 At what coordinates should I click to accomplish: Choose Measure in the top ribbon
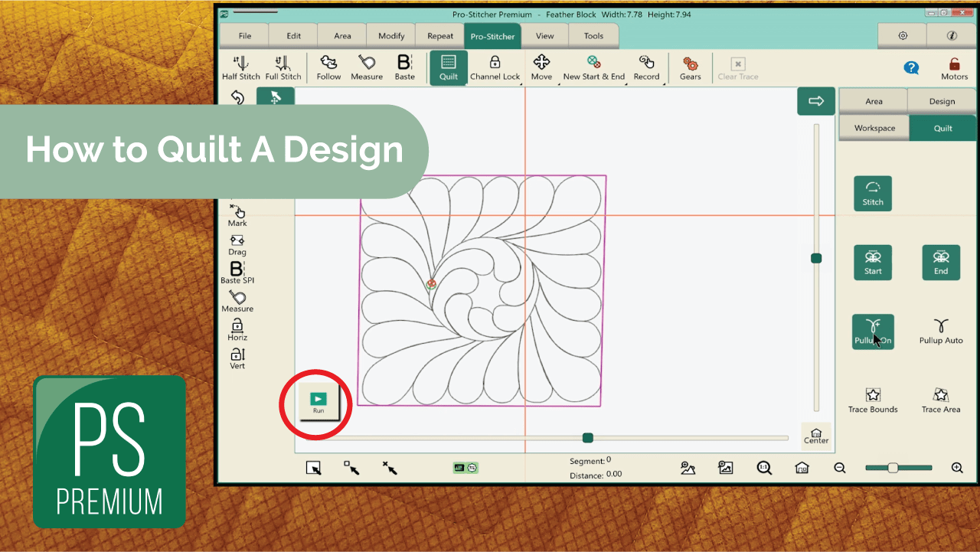tap(367, 68)
